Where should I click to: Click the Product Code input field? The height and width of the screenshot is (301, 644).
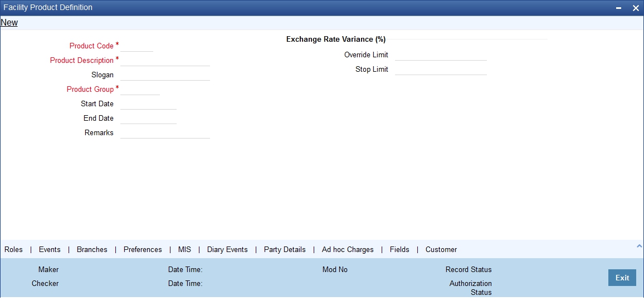(x=137, y=46)
